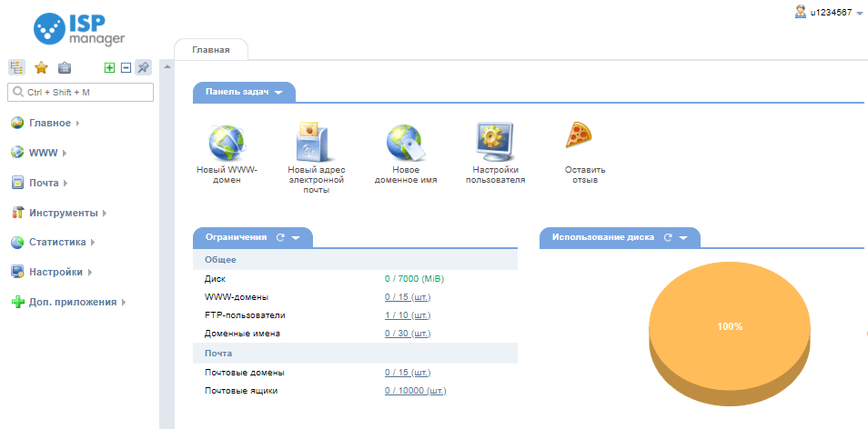This screenshot has width=868, height=429.
Task: Click the FTP-пользователи row label
Action: (x=245, y=315)
